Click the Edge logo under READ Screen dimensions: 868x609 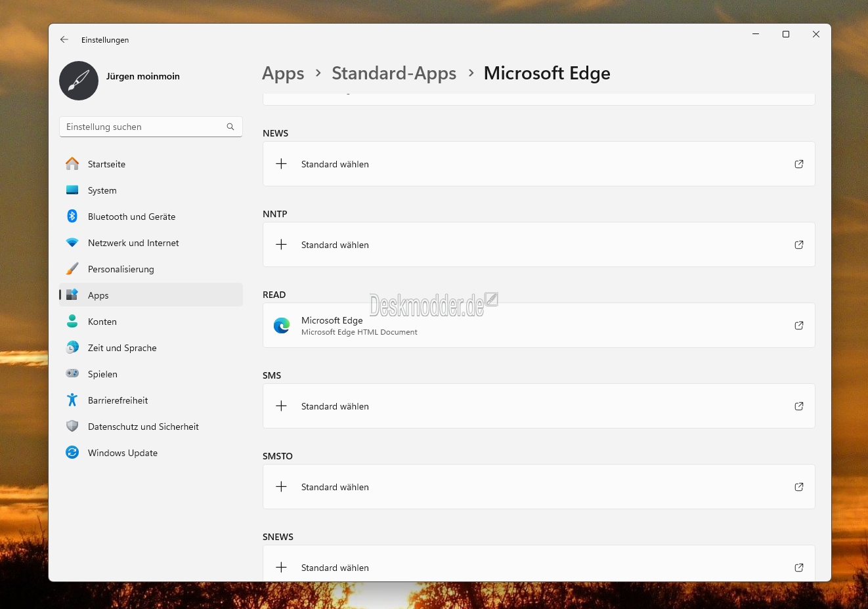point(282,325)
